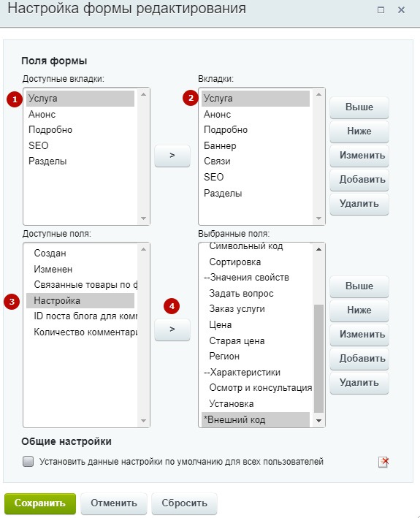Select Старая цена in selected fields
The height and width of the screenshot is (518, 420).
[237, 341]
